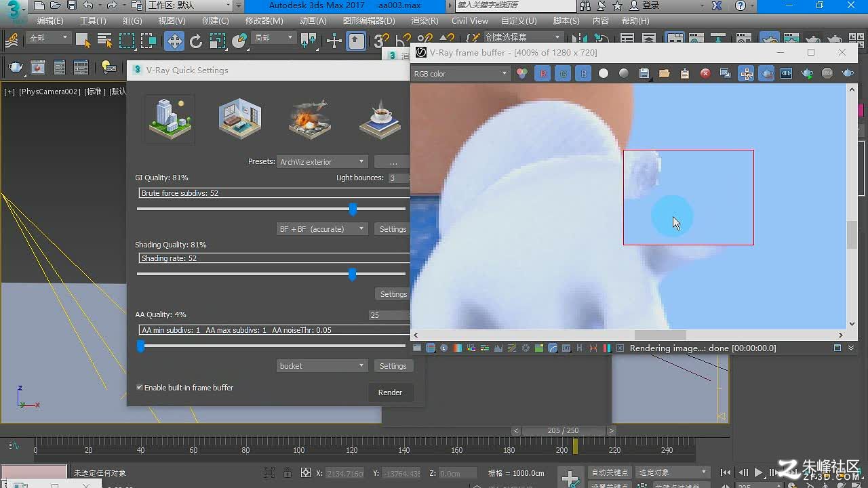Open the reference coordinate system dropdown
The image size is (868, 488).
pos(274,39)
